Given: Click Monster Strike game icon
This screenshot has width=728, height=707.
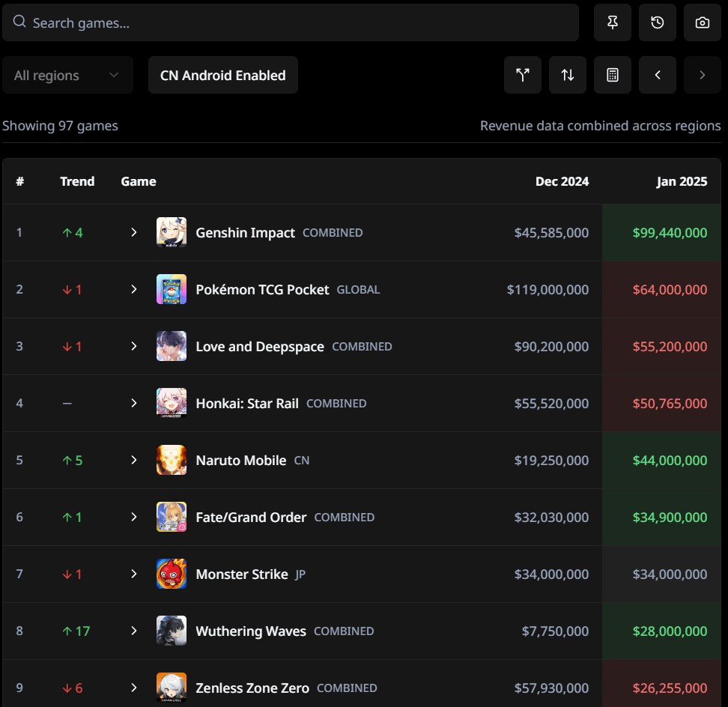Looking at the screenshot, I should (172, 574).
